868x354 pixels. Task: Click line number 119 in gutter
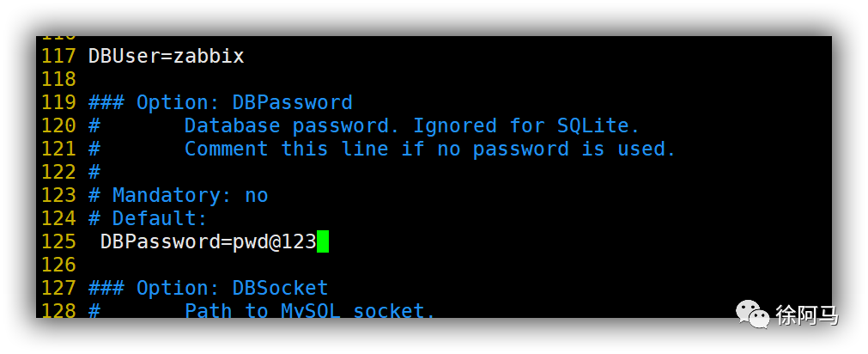[58, 103]
